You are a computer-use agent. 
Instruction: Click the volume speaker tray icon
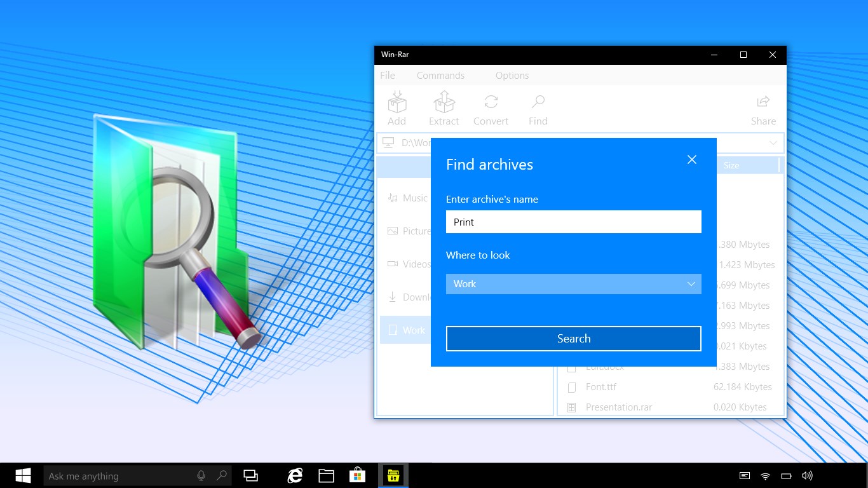point(807,476)
